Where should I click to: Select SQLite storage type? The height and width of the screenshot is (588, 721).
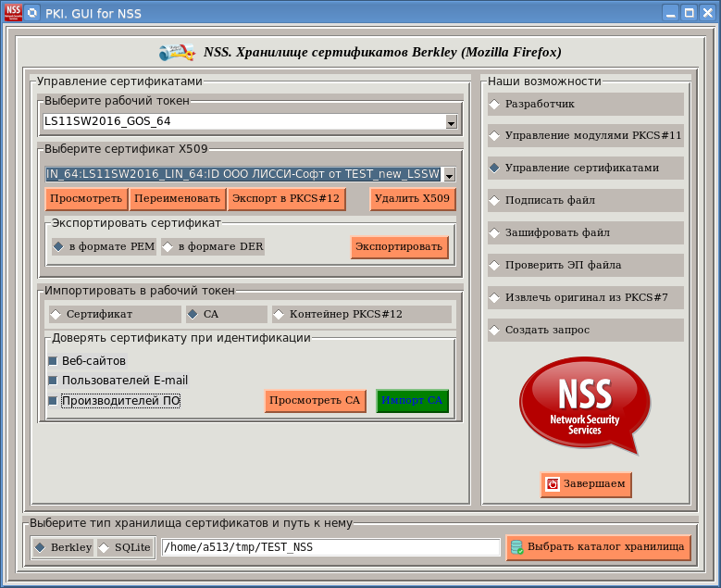click(x=104, y=547)
